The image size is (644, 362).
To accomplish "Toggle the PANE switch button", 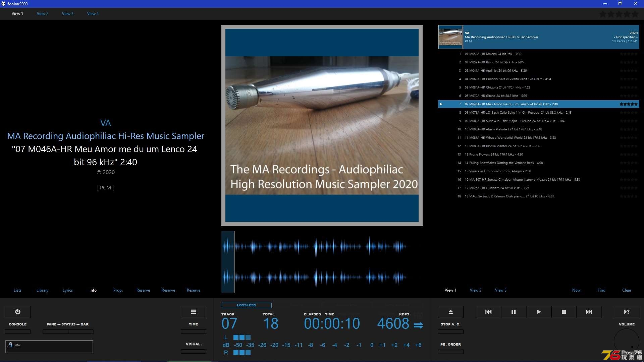I will (55, 331).
